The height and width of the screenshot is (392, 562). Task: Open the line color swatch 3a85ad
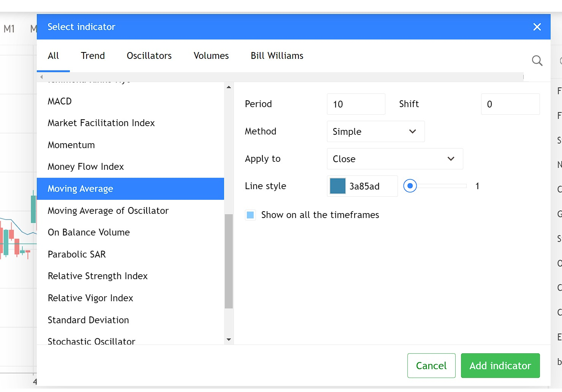338,186
